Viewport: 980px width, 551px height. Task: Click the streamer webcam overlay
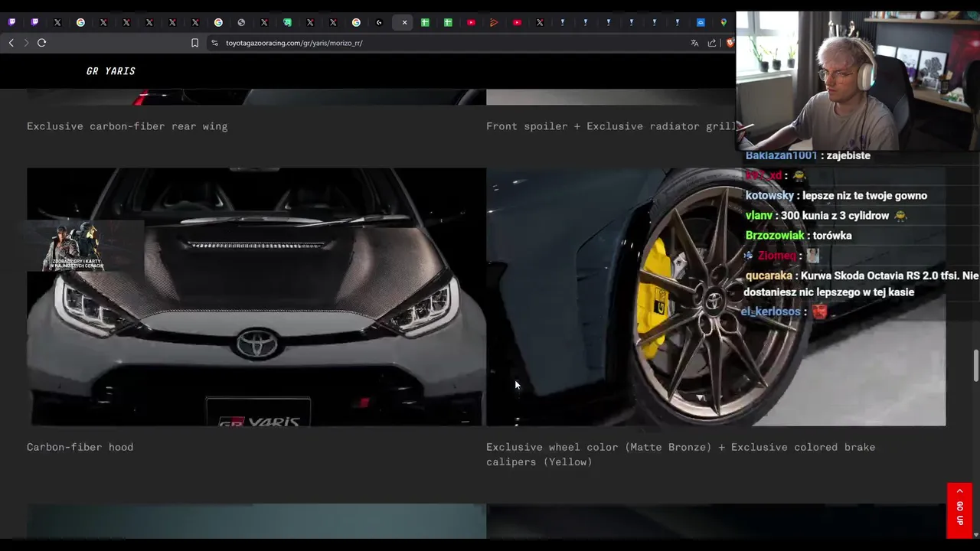pos(857,81)
